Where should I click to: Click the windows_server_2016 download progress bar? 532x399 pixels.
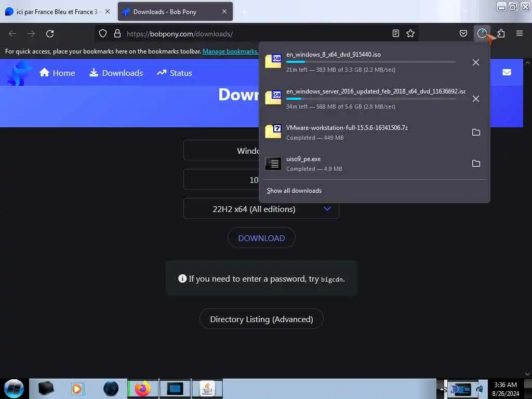(x=371, y=99)
